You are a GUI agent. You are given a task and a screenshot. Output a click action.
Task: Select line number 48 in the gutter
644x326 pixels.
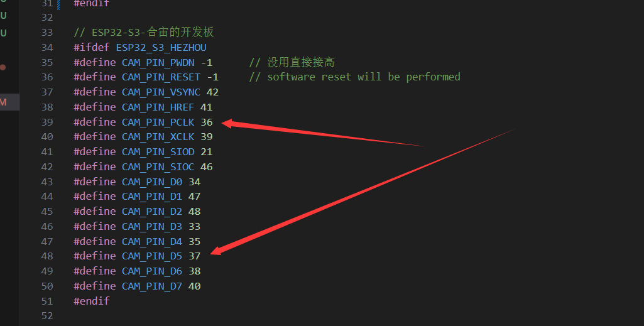[46, 256]
